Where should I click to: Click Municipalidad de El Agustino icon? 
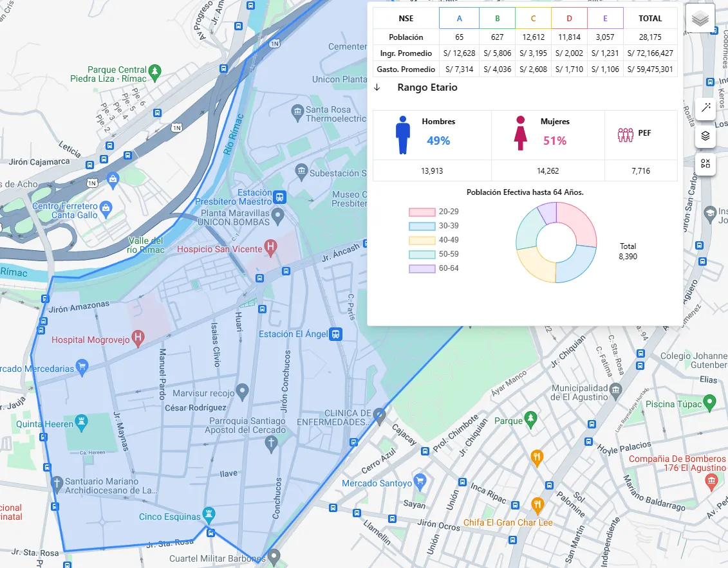(615, 390)
